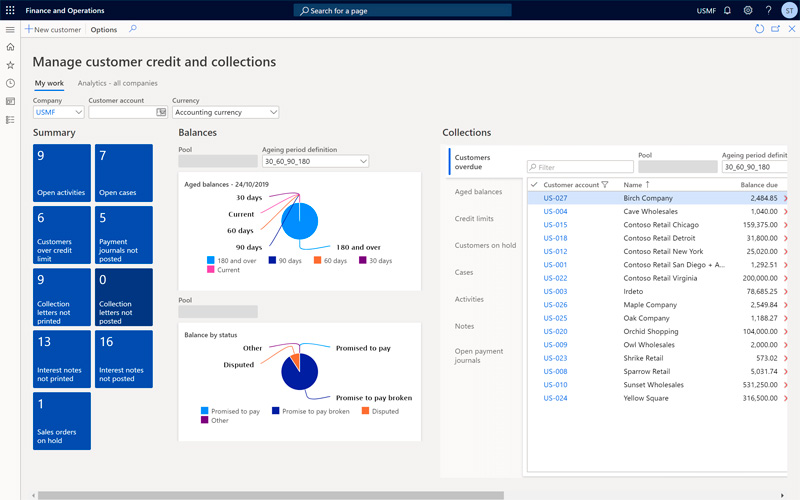
Task: Select Aged balances collections tab
Action: (x=478, y=192)
